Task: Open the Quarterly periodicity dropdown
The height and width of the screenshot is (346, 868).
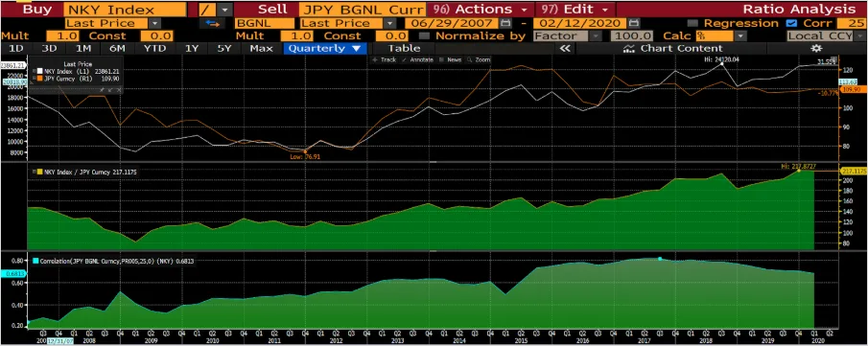Action: tap(325, 48)
